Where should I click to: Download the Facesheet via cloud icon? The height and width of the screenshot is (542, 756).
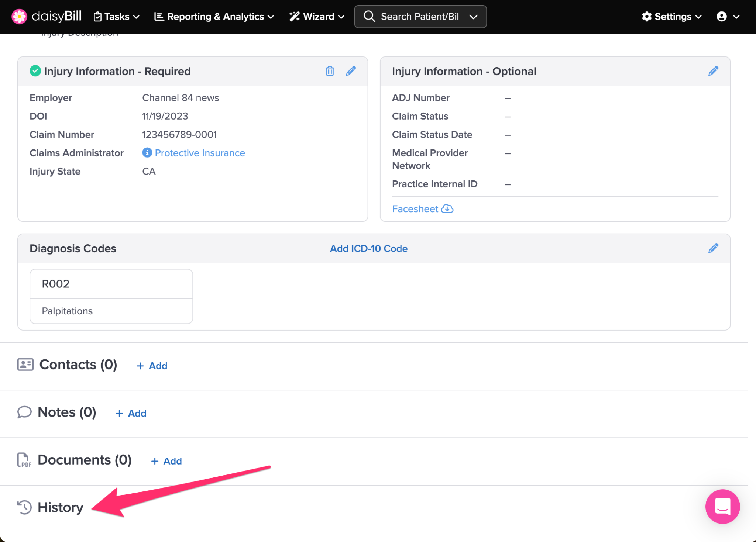447,208
